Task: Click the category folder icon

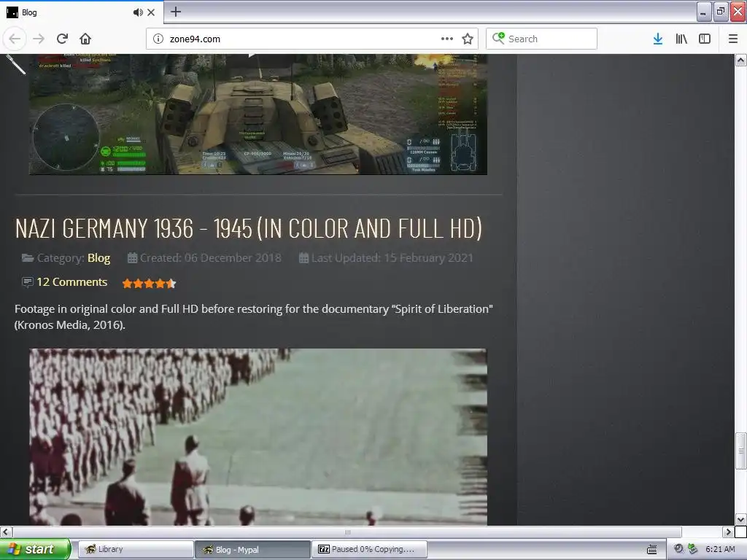Action: tap(28, 257)
